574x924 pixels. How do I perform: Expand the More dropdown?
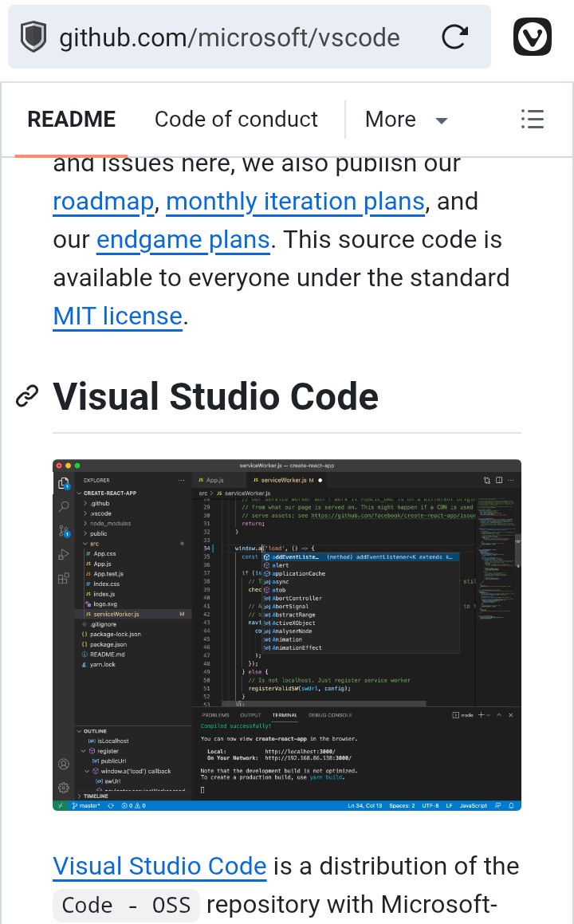pyautogui.click(x=406, y=120)
